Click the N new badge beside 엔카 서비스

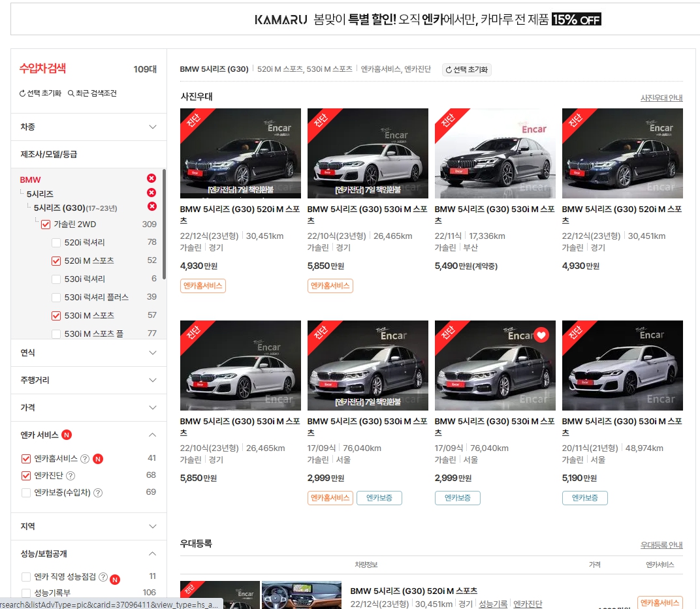(x=67, y=435)
